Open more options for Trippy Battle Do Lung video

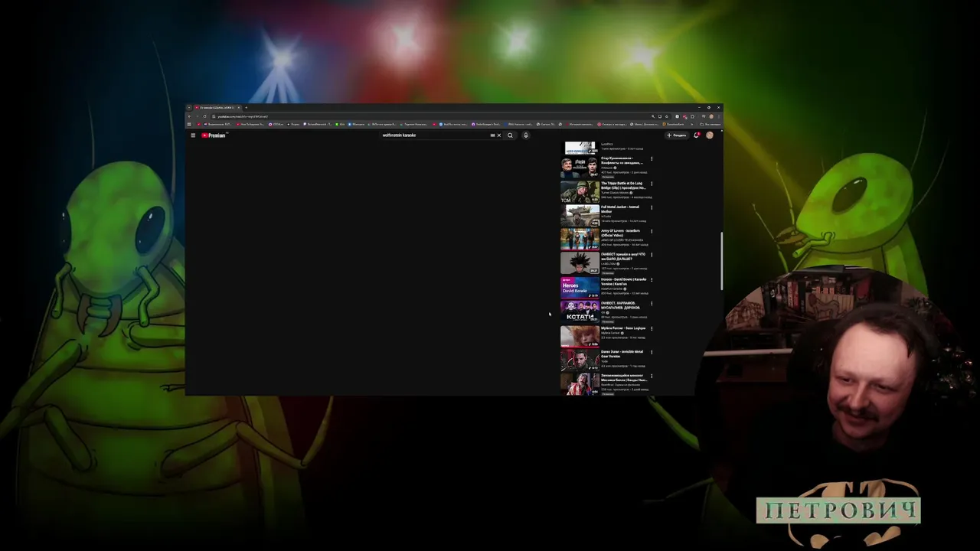(652, 184)
